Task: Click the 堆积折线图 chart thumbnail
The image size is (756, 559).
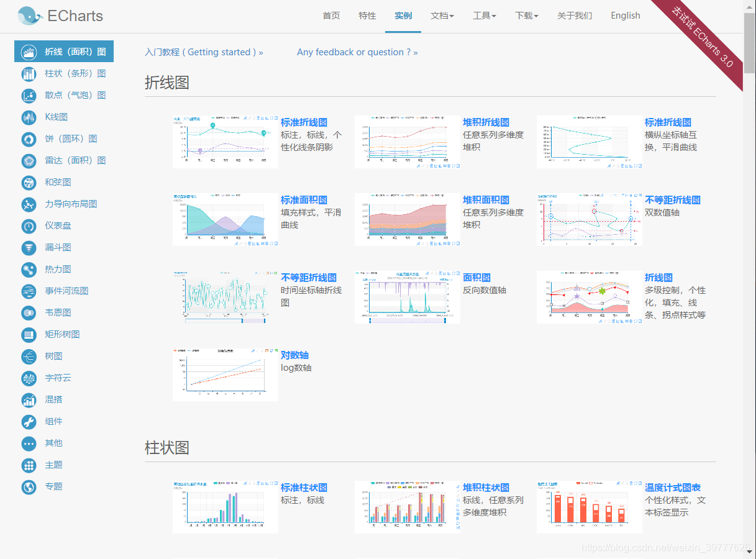Action: click(408, 142)
